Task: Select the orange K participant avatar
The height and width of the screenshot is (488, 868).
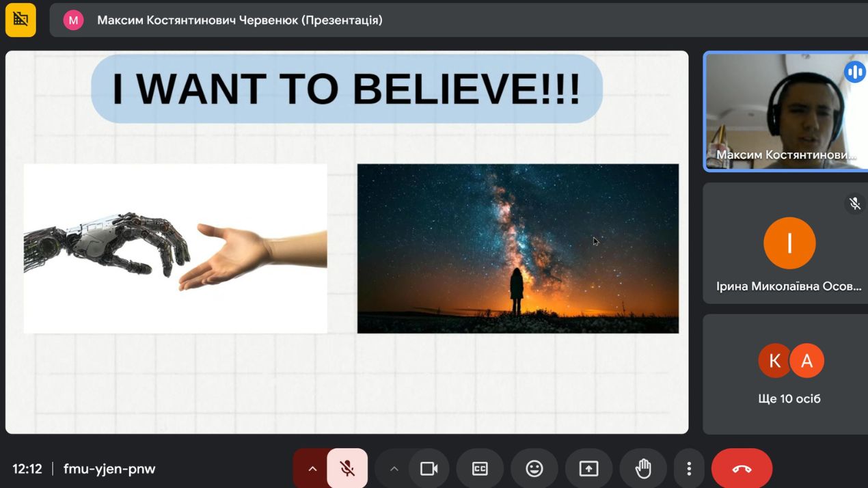Action: pyautogui.click(x=774, y=360)
